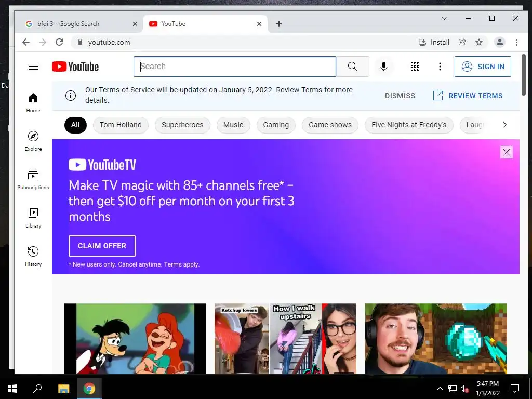532x399 pixels.
Task: Close the YouTube TV banner ad
Action: [506, 152]
